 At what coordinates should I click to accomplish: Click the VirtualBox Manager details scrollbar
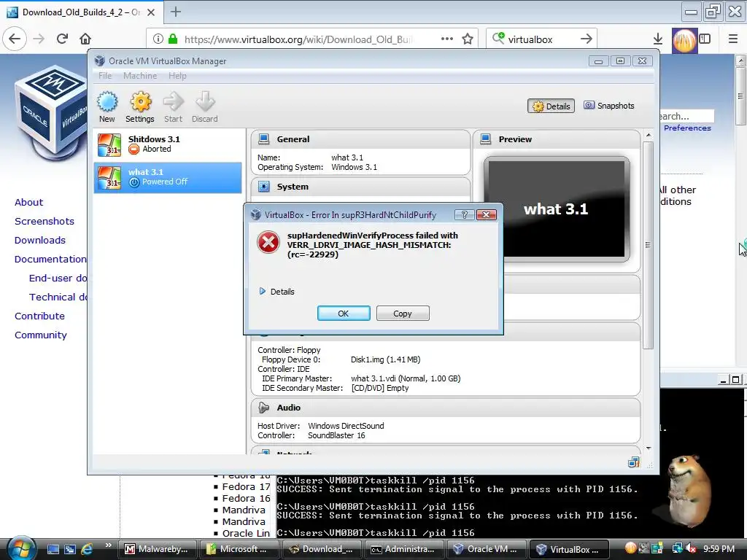648,245
